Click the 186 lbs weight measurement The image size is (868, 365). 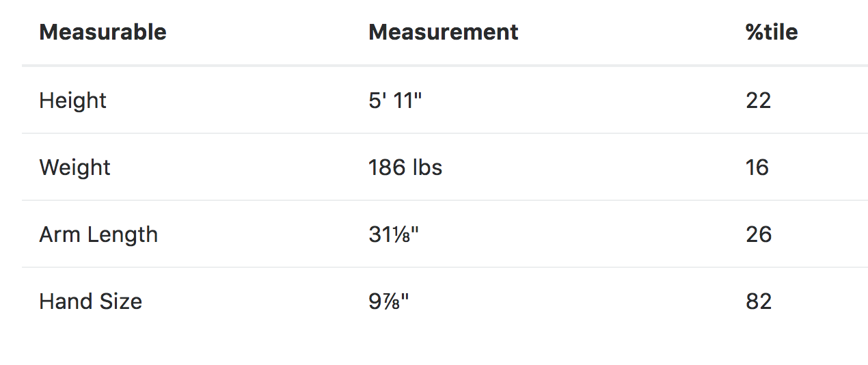point(405,167)
